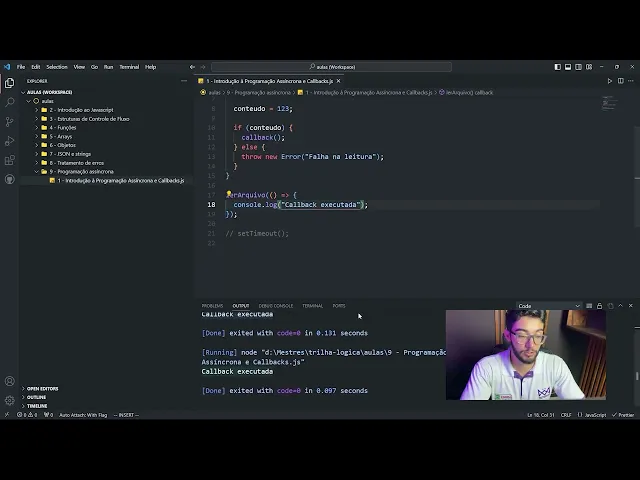Viewport: 640px width, 480px height.
Task: Open errors and warnings status item
Action: coord(27,415)
